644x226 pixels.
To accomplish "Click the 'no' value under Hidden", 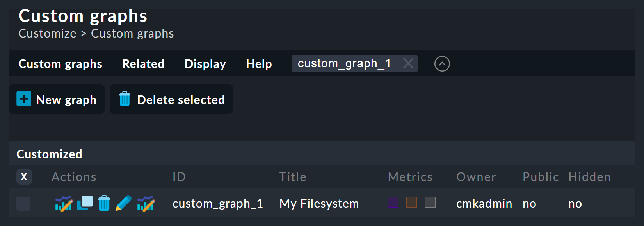I will click(575, 203).
